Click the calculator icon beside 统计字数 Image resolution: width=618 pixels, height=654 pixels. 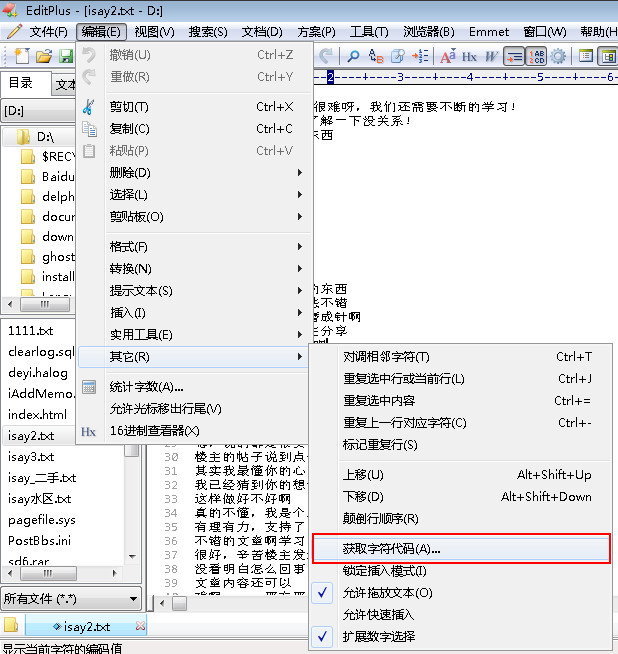click(89, 387)
